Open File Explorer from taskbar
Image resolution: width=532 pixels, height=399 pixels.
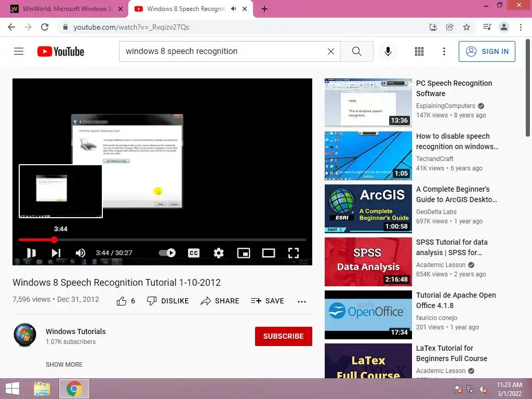tap(42, 389)
